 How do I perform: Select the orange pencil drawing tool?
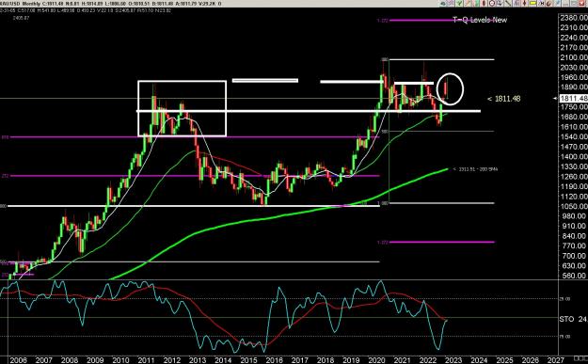point(468,4)
